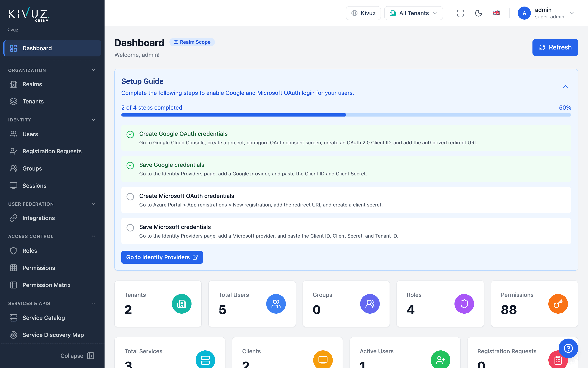Open help via the question mark bubble
This screenshot has width=588, height=368.
568,348
